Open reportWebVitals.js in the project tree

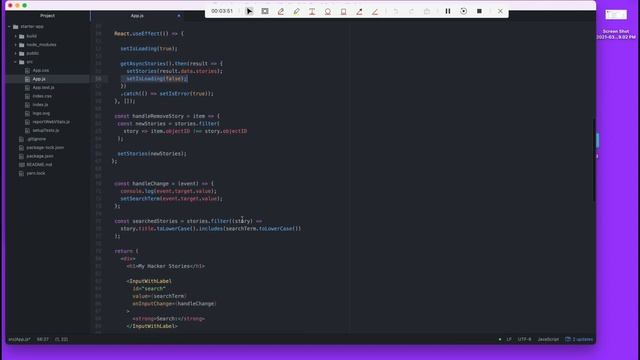click(51, 122)
